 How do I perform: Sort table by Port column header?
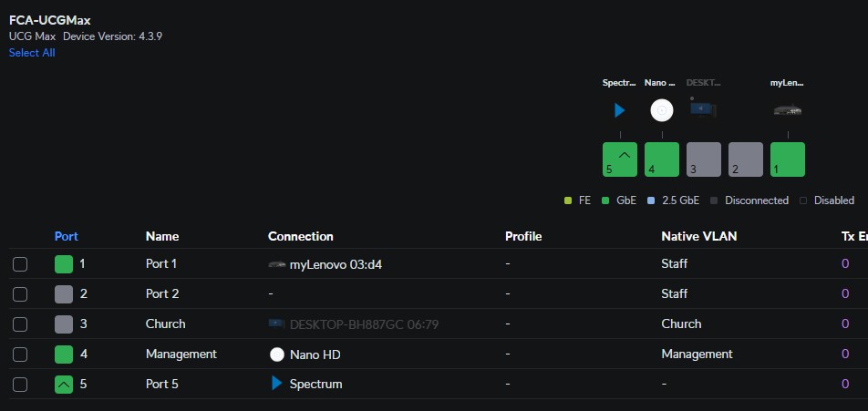(x=67, y=236)
